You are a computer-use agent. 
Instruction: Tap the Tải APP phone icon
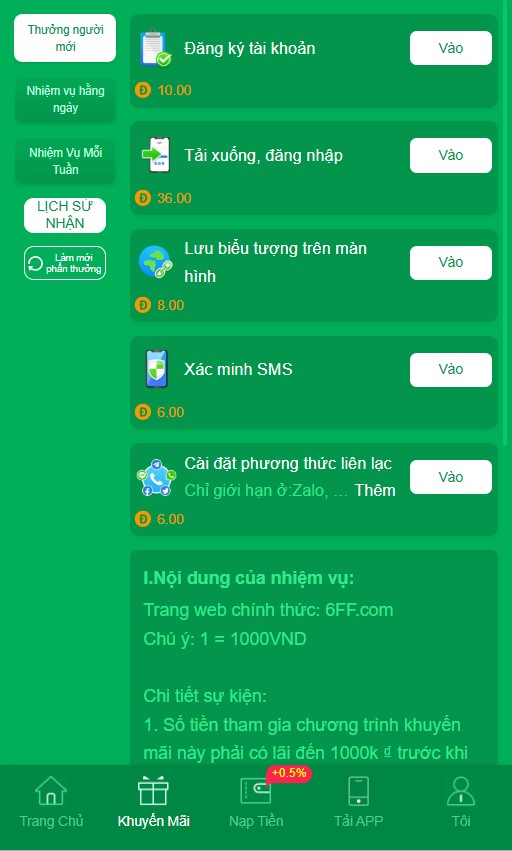(x=358, y=790)
